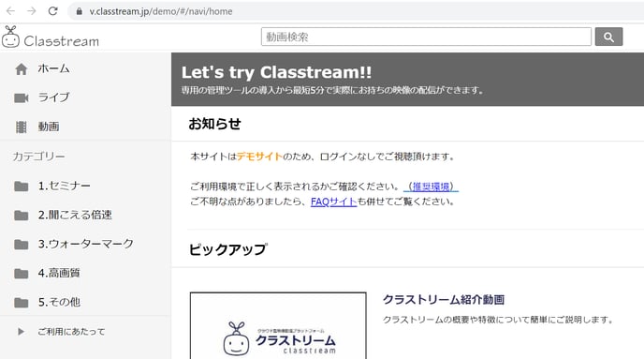Viewport: 644px width, 359px height.
Task: Click the magnifier search button
Action: point(608,37)
